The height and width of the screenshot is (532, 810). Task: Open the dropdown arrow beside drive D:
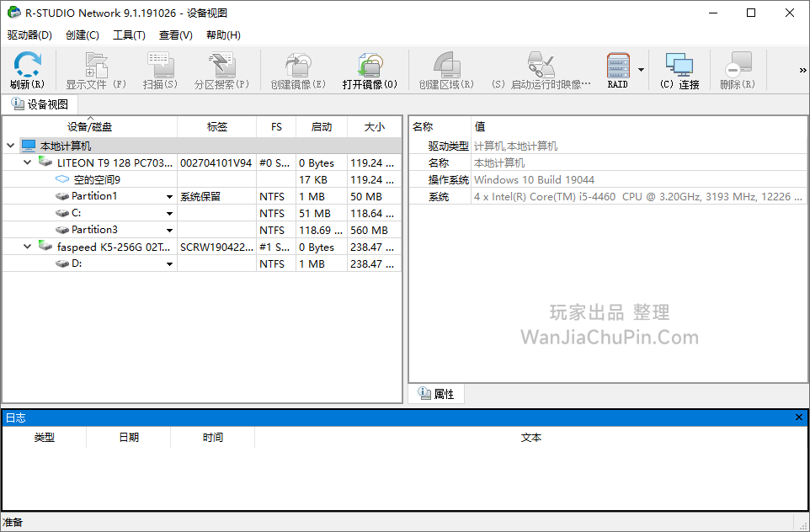169,264
